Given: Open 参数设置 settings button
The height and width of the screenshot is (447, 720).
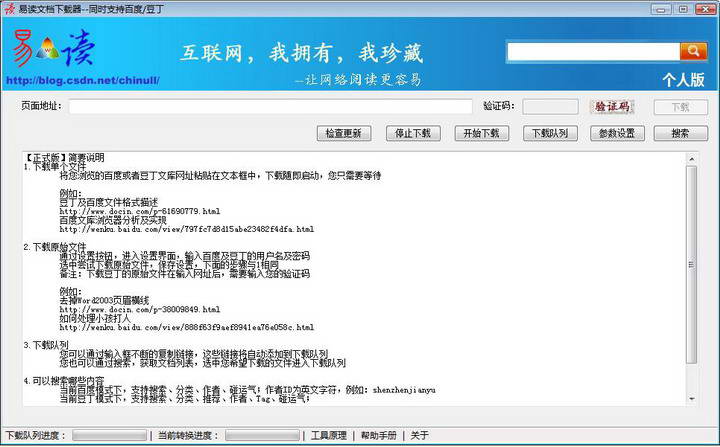Looking at the screenshot, I should [617, 133].
